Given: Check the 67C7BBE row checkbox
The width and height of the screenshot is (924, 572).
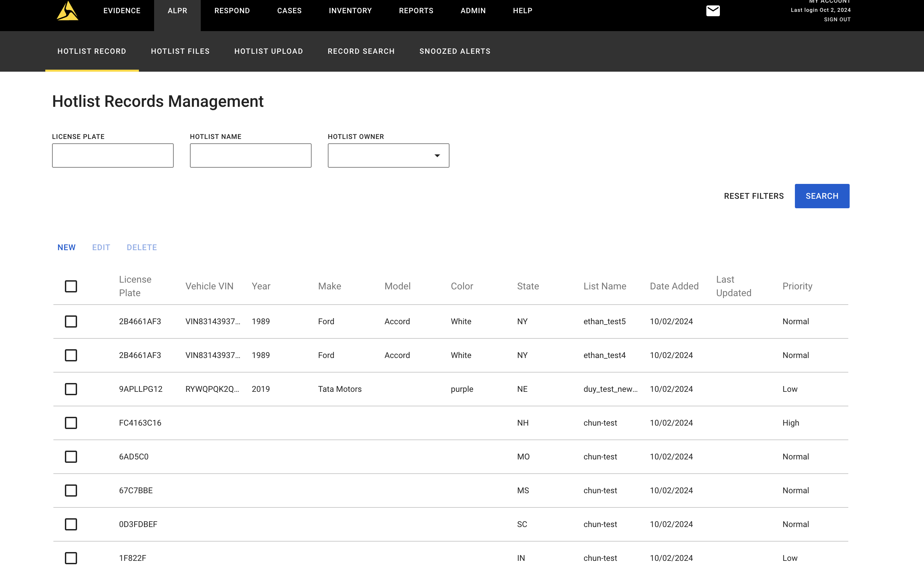Looking at the screenshot, I should point(71,491).
